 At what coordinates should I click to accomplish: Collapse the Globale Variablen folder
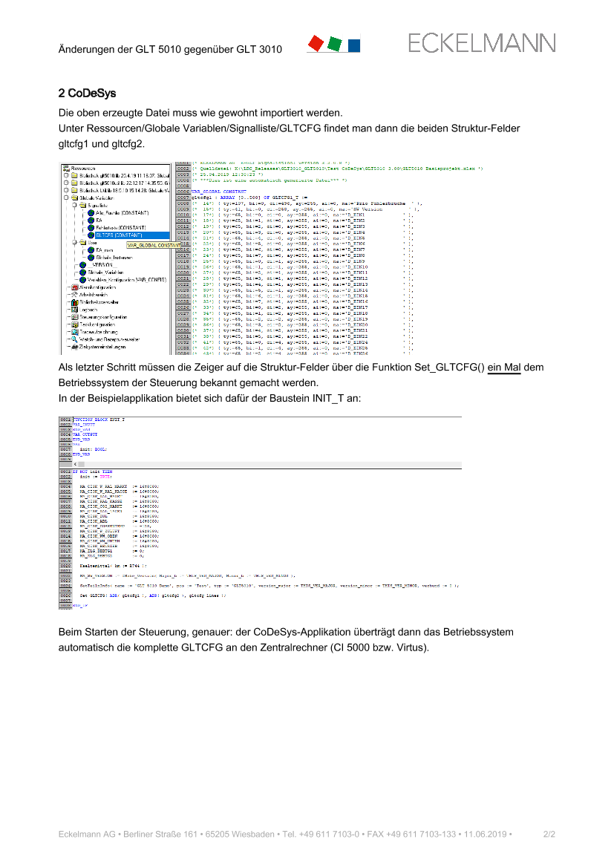[x=66, y=198]
